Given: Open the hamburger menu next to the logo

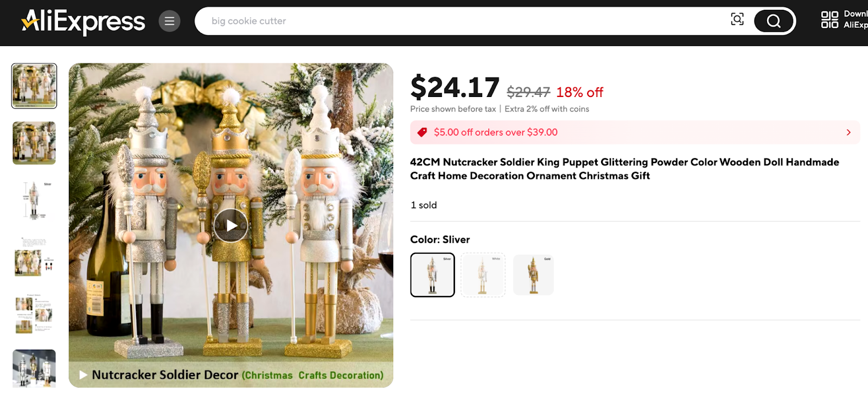Looking at the screenshot, I should [x=169, y=21].
